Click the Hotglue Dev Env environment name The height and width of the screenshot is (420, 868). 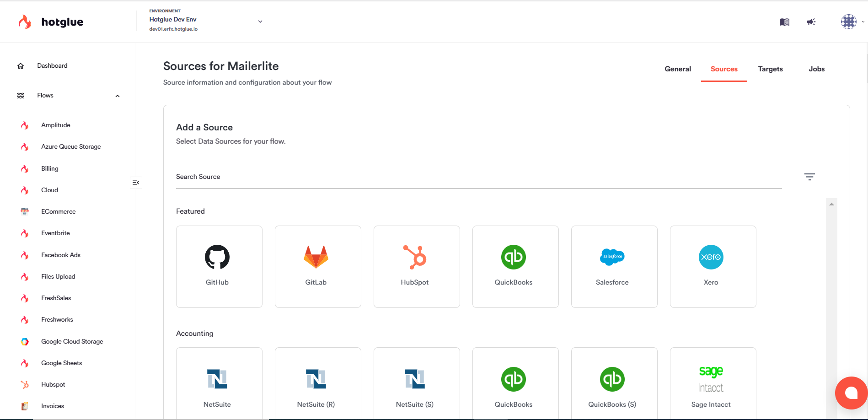pyautogui.click(x=173, y=20)
